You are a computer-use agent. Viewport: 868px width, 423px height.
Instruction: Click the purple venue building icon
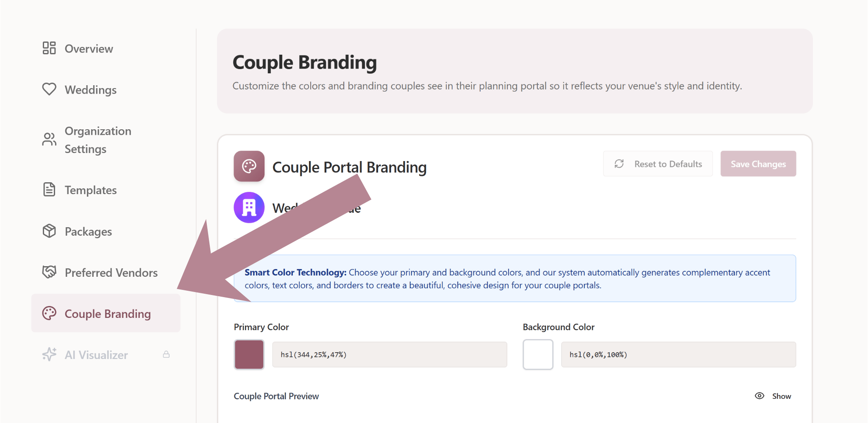click(249, 208)
